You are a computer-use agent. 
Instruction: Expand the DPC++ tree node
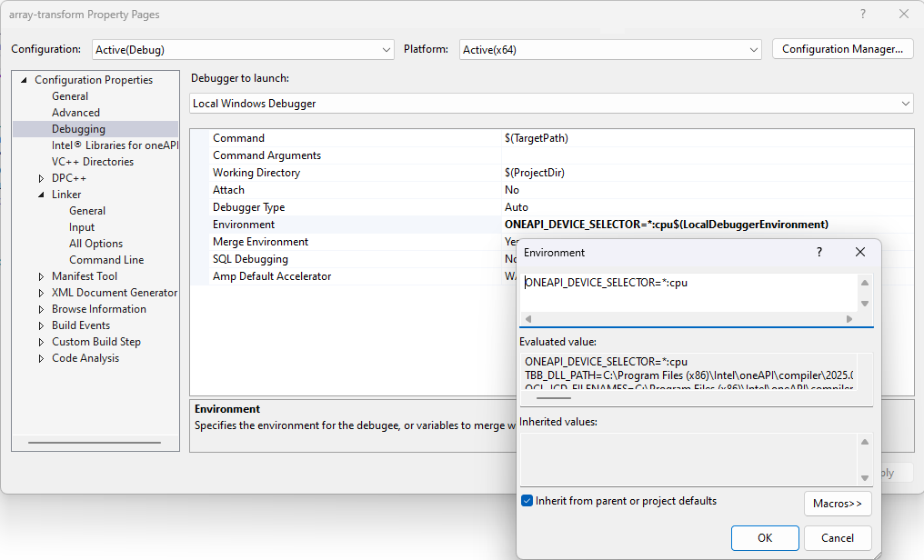click(41, 178)
